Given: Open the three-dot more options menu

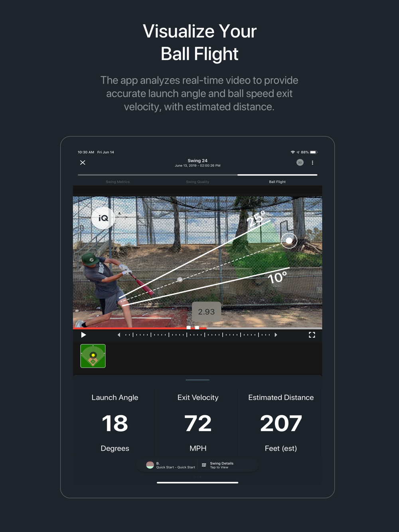Looking at the screenshot, I should [x=312, y=163].
